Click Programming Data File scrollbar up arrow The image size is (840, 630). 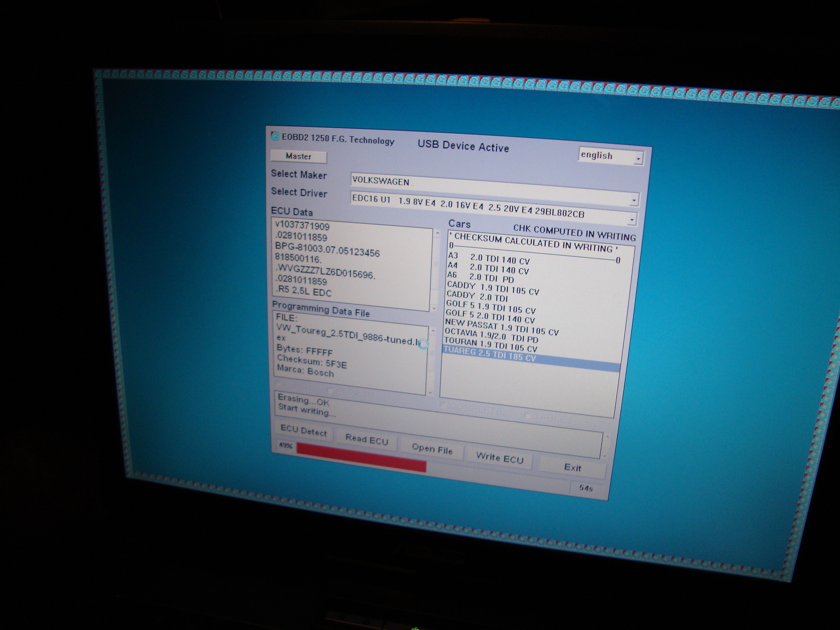(x=433, y=331)
